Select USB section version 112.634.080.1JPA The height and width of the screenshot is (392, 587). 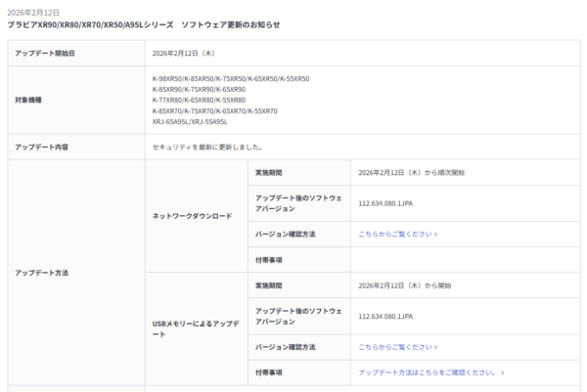tap(385, 317)
